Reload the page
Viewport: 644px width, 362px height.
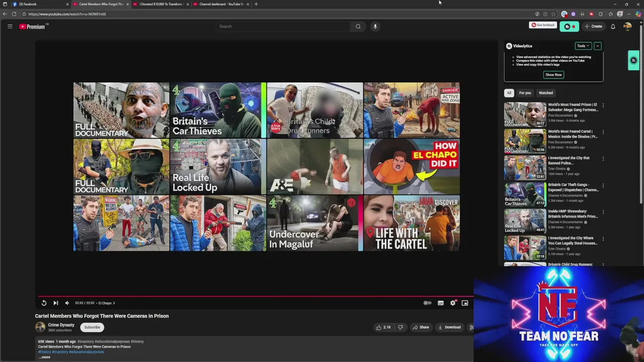(14, 14)
